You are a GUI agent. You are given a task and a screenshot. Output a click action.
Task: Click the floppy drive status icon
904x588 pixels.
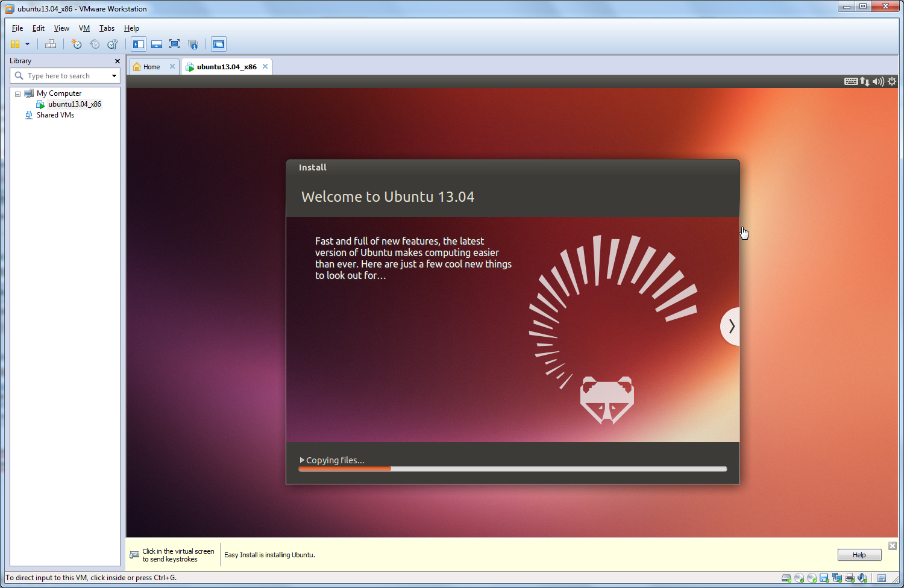coord(824,578)
